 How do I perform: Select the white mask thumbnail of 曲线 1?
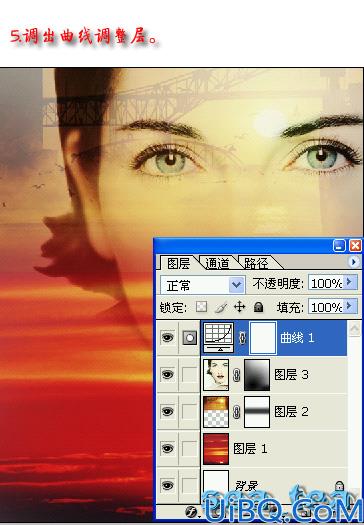(263, 338)
